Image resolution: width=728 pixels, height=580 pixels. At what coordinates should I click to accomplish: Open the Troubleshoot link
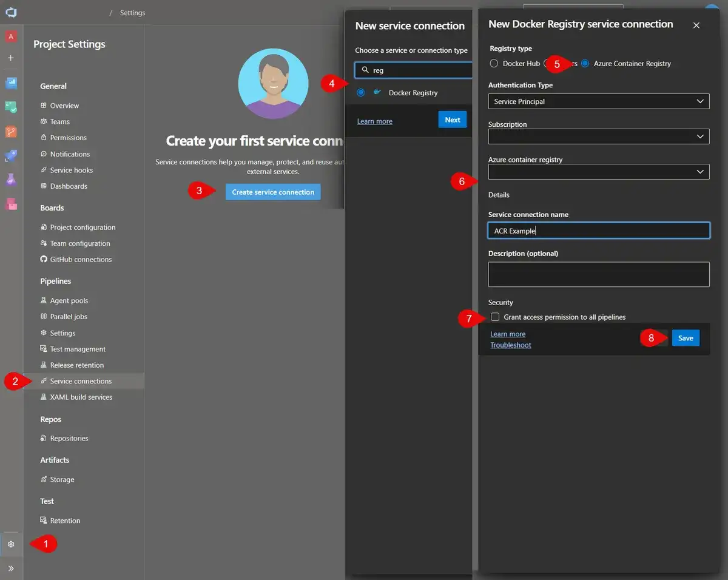tap(510, 345)
